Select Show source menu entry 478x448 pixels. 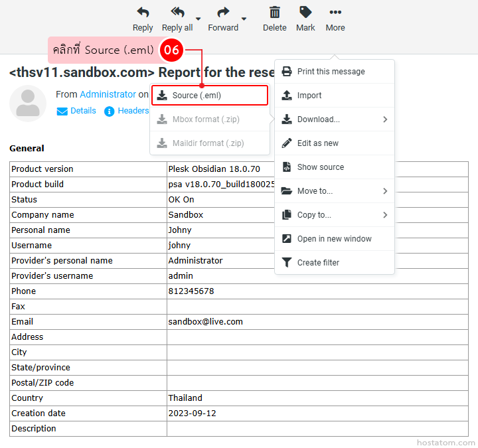pyautogui.click(x=320, y=167)
